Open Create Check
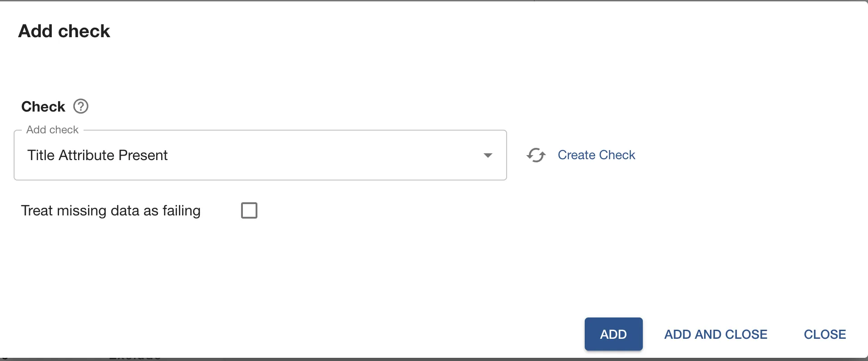This screenshot has height=361, width=868. click(596, 155)
